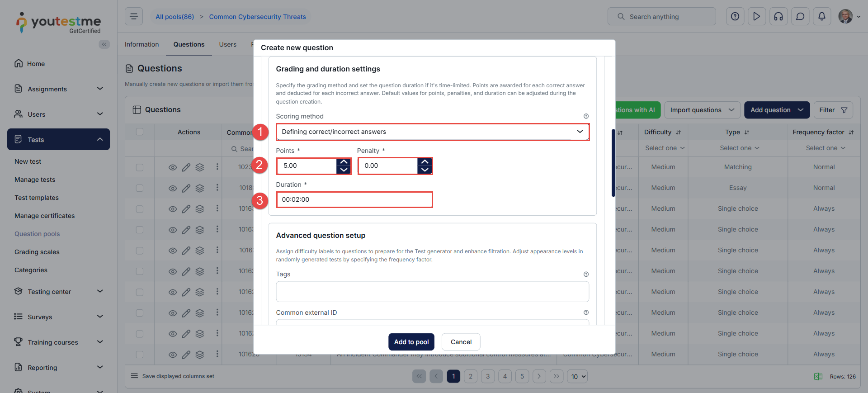Click the pencil edit icon in Matching row
Image resolution: width=868 pixels, height=393 pixels.
click(x=186, y=167)
